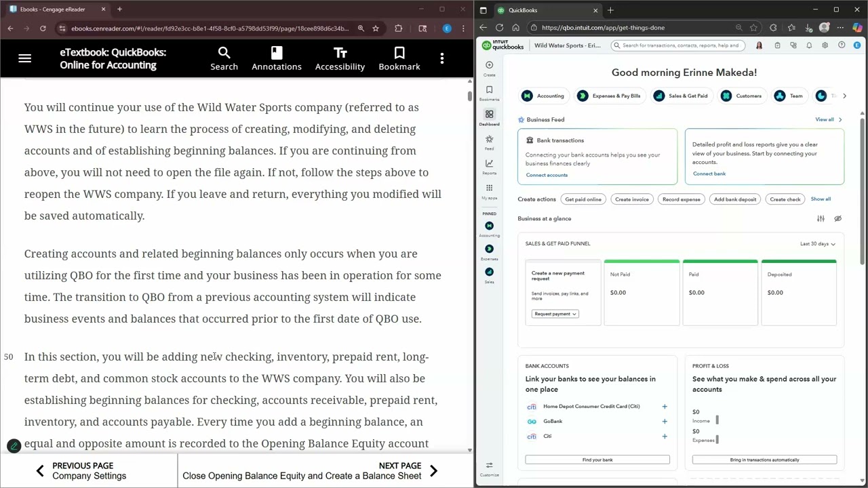The height and width of the screenshot is (488, 868).
Task: Open Reports in QuickBooks sidebar
Action: click(489, 167)
